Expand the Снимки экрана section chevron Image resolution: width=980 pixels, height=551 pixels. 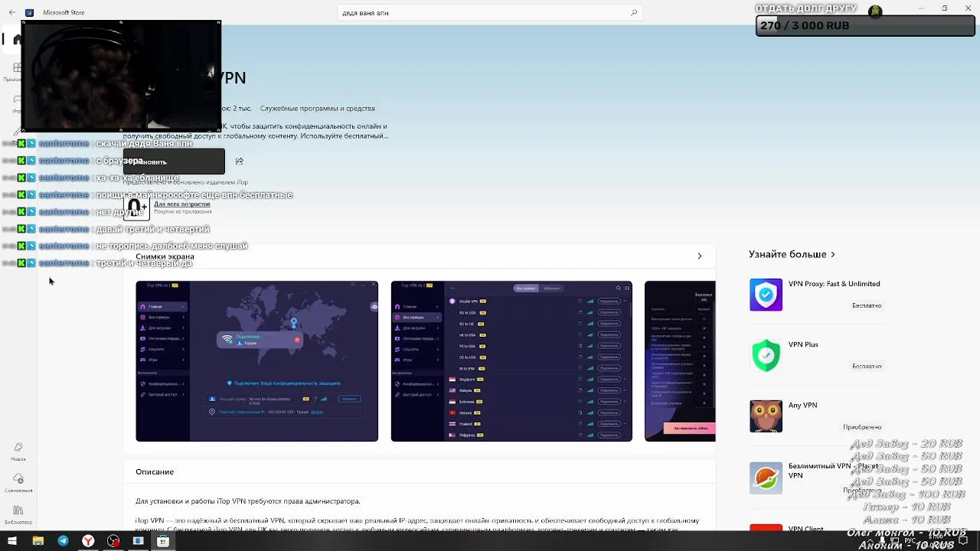(x=699, y=256)
